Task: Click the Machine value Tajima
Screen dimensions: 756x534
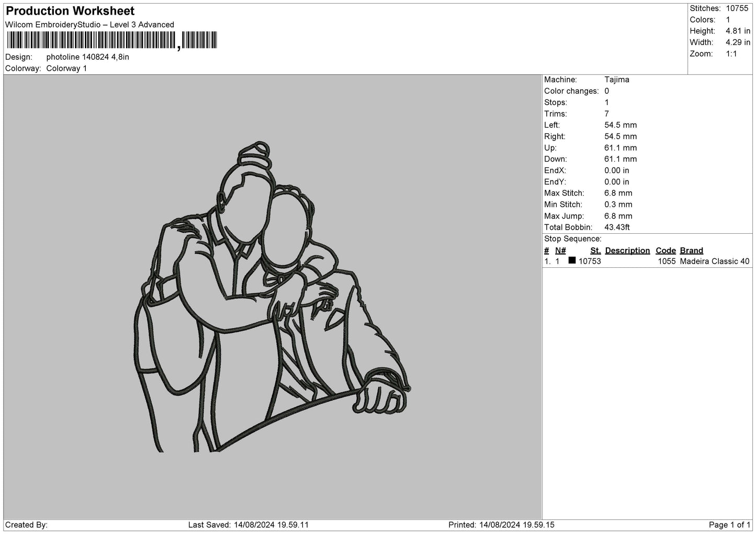Action: pos(617,79)
